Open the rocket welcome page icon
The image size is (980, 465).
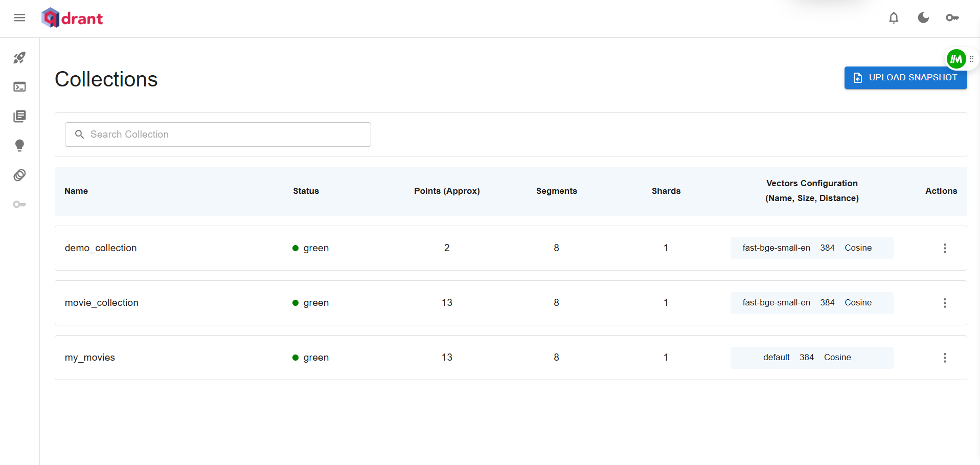[19, 58]
